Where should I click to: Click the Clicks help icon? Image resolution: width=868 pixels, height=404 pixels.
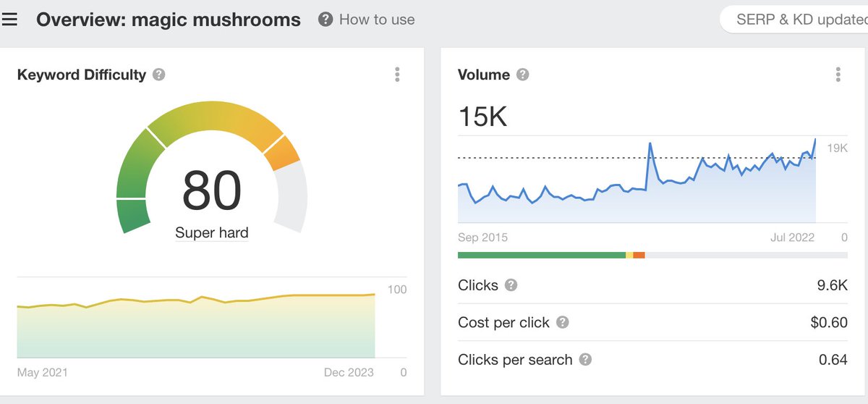click(x=511, y=285)
